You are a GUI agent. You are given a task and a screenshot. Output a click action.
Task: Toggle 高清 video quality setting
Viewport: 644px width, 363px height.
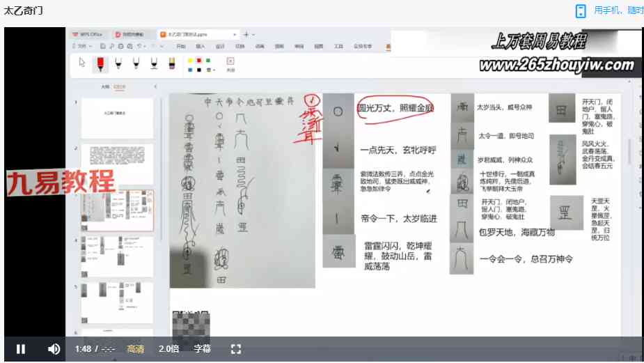(136, 349)
